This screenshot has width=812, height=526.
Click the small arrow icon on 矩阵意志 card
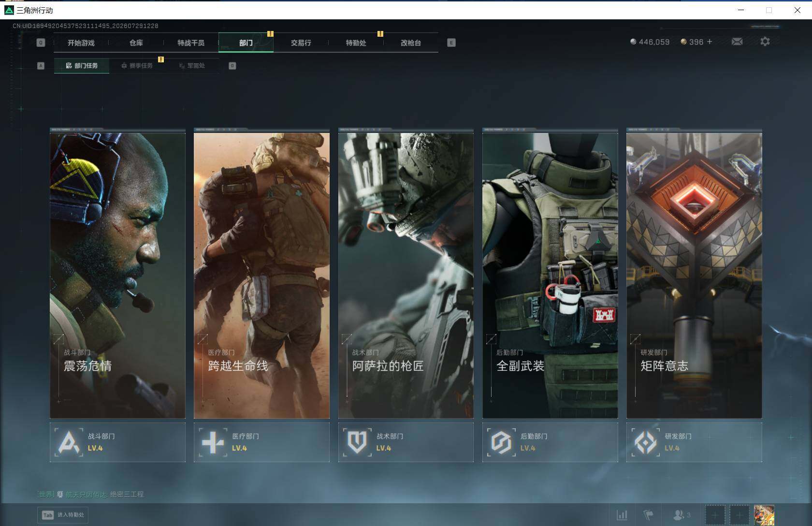(635, 339)
